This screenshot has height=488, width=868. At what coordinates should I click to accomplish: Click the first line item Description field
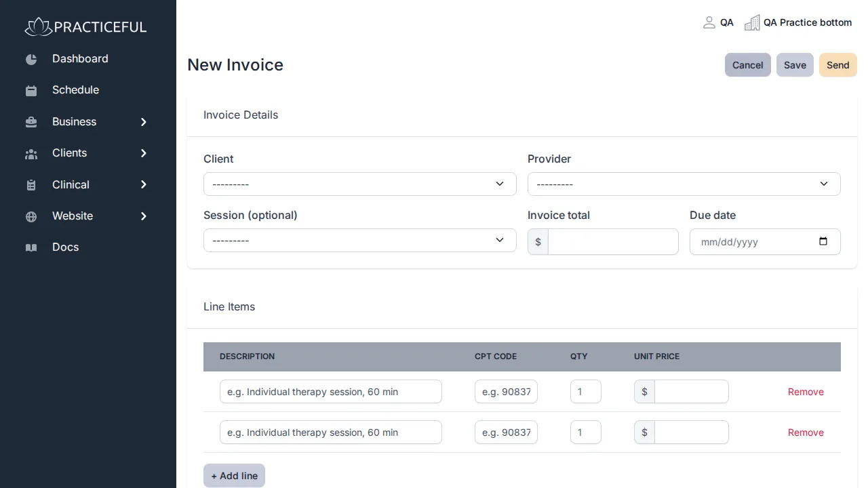[331, 392]
